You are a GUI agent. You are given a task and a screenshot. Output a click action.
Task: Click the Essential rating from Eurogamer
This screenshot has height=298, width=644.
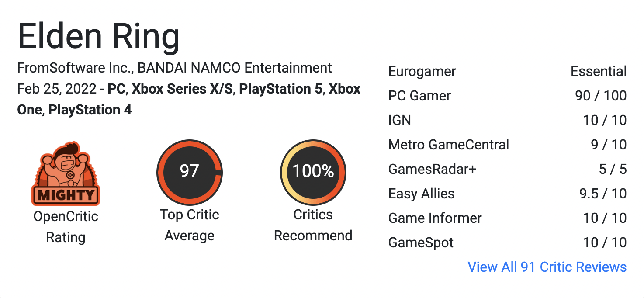pyautogui.click(x=599, y=71)
